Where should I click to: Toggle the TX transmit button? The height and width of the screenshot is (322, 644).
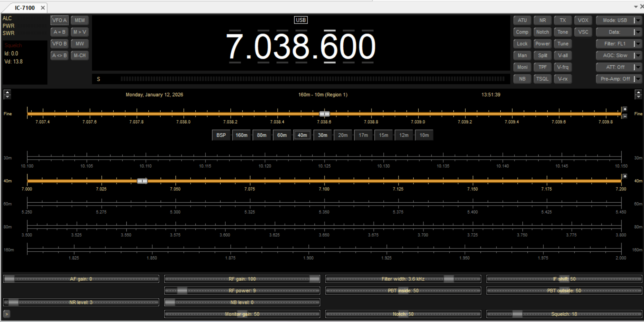click(563, 21)
